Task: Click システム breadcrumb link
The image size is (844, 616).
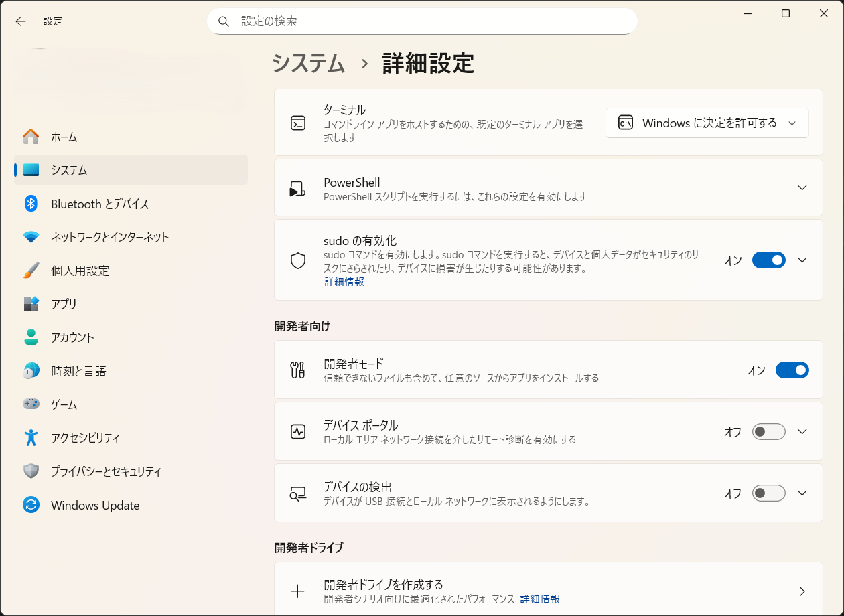Action: [308, 63]
